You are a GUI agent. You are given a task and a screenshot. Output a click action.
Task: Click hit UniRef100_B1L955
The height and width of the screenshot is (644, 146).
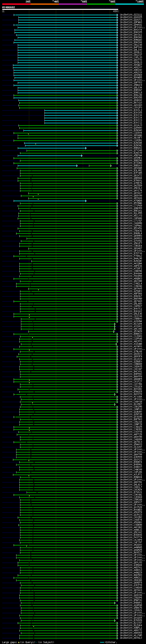click(x=131, y=213)
